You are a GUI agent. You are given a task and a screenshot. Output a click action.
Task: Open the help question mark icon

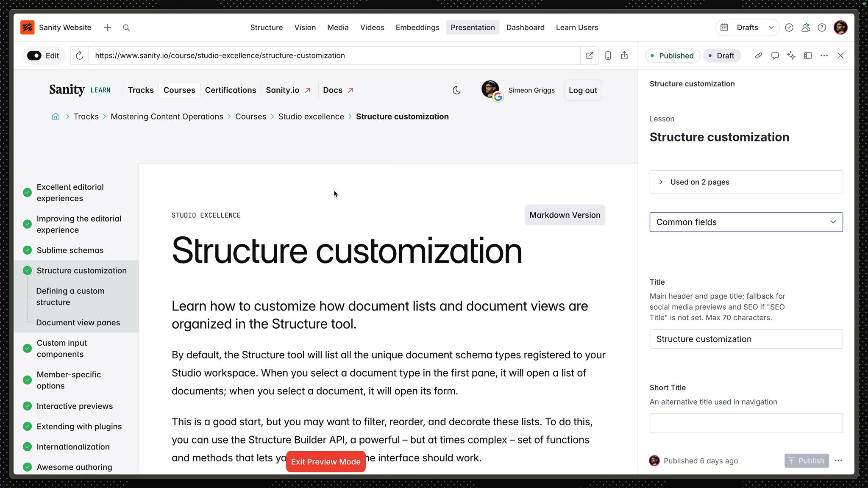[x=822, y=28]
